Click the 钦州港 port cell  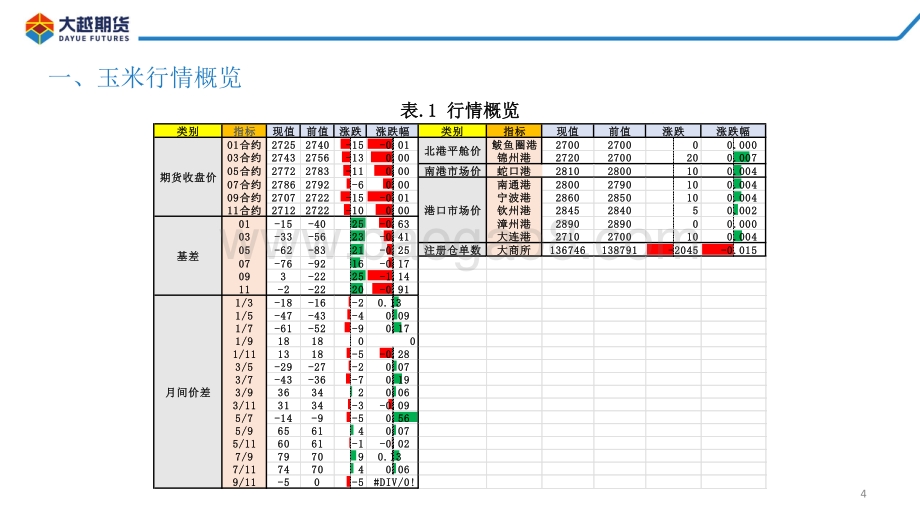pos(514,210)
